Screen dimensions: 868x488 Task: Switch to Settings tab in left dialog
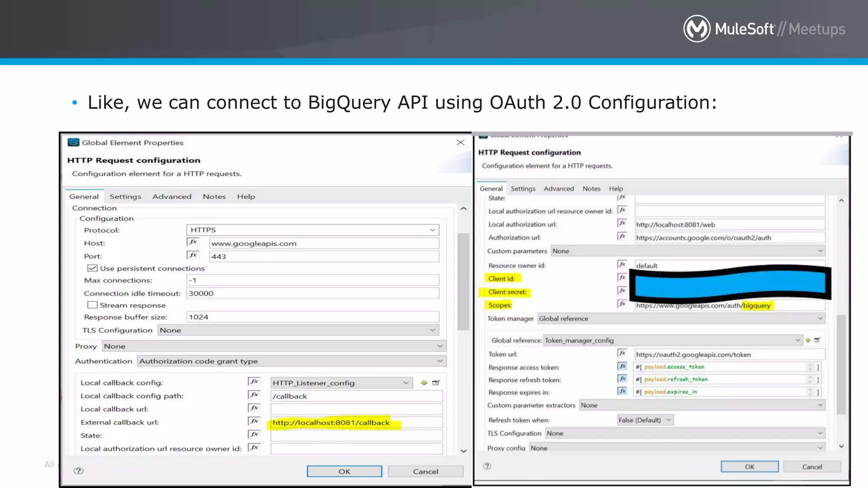125,197
